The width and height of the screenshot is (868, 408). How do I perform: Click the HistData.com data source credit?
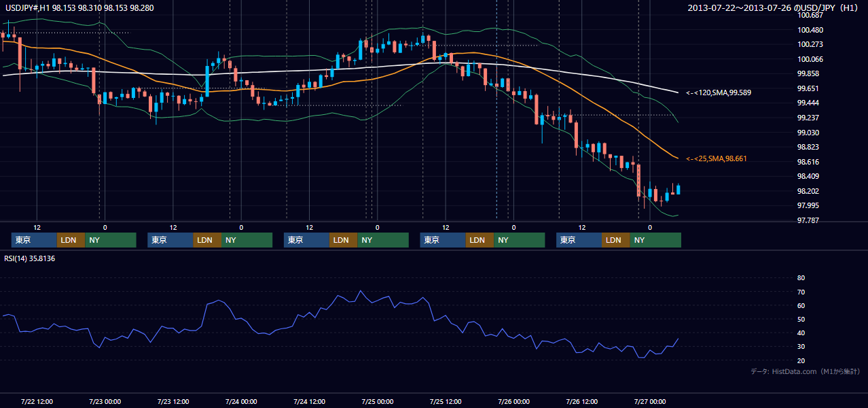806,371
